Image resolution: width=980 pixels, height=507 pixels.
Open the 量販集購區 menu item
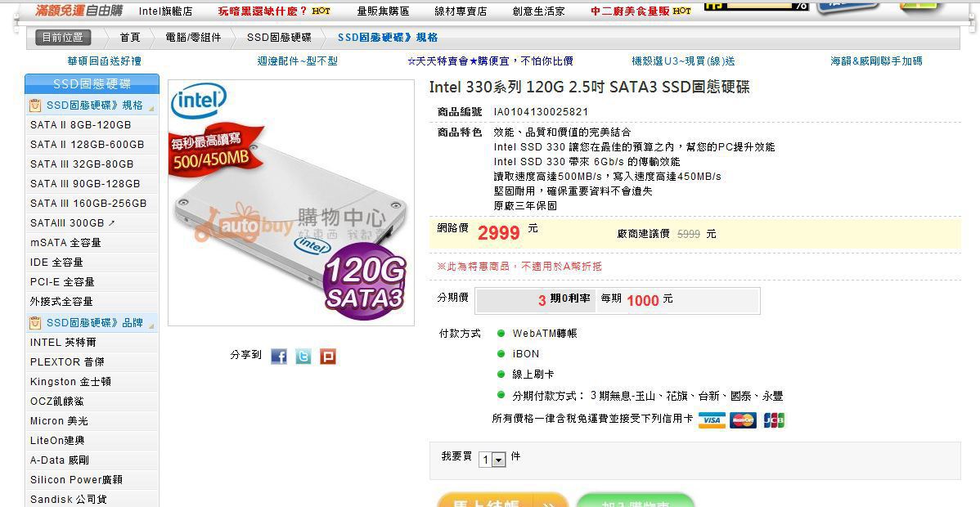(x=383, y=11)
